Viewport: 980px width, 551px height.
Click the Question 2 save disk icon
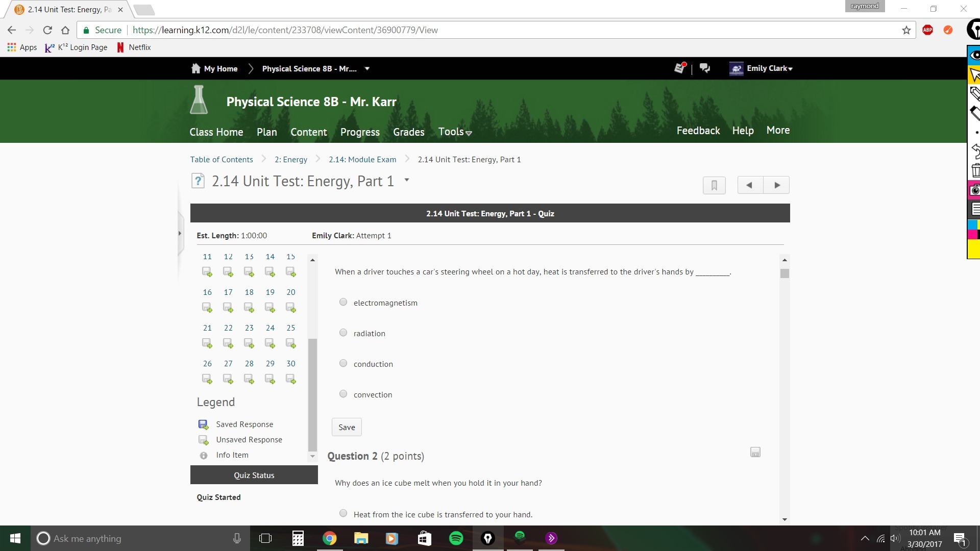point(755,452)
